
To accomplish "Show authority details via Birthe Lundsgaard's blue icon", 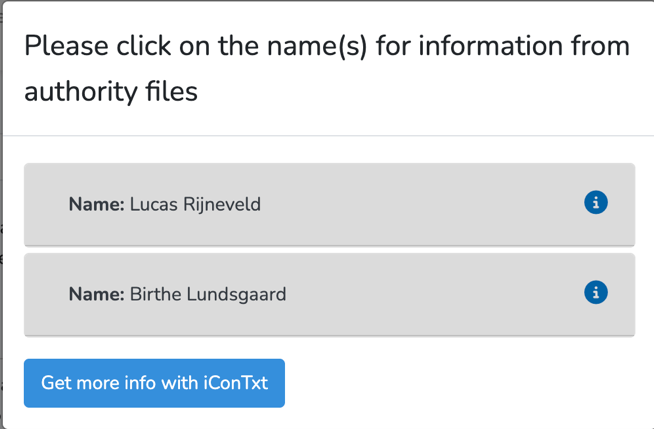I will (595, 293).
